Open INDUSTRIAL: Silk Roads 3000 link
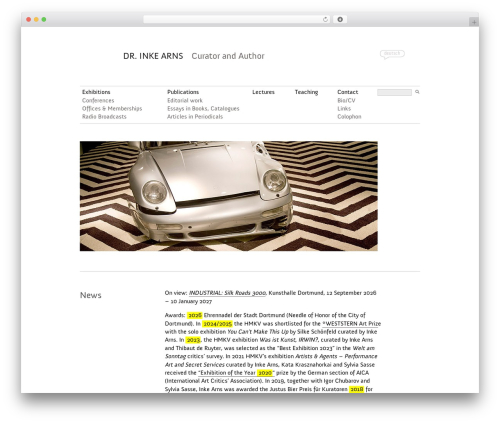This screenshot has width=500, height=423. [227, 293]
